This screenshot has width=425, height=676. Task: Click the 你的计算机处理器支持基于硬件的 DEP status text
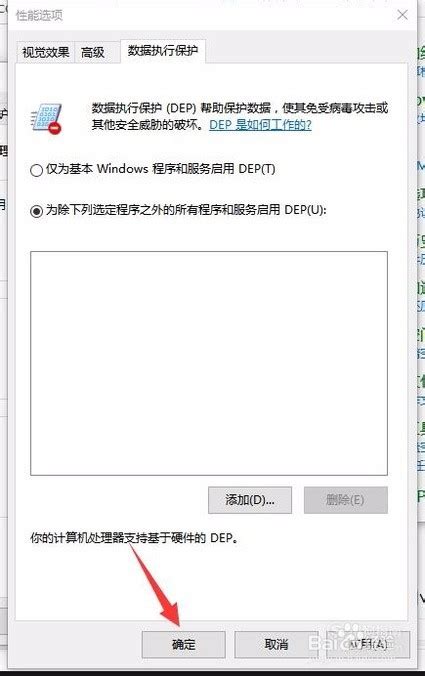pos(134,538)
